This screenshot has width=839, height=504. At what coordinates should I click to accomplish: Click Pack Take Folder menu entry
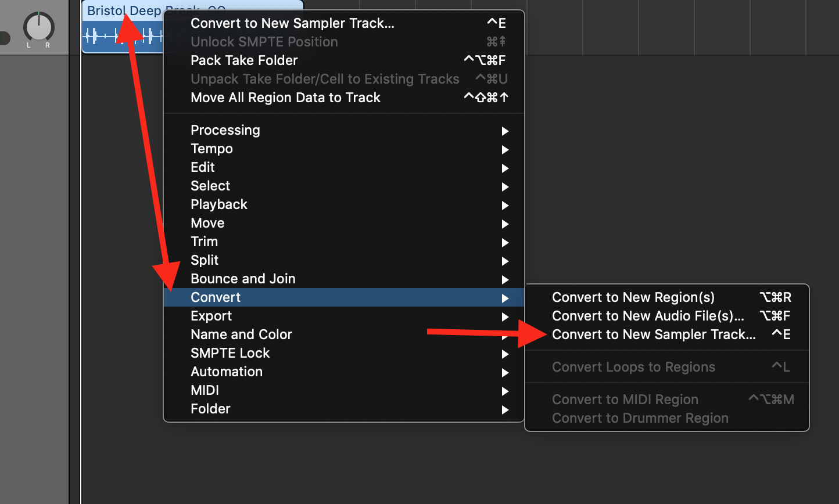tap(244, 60)
